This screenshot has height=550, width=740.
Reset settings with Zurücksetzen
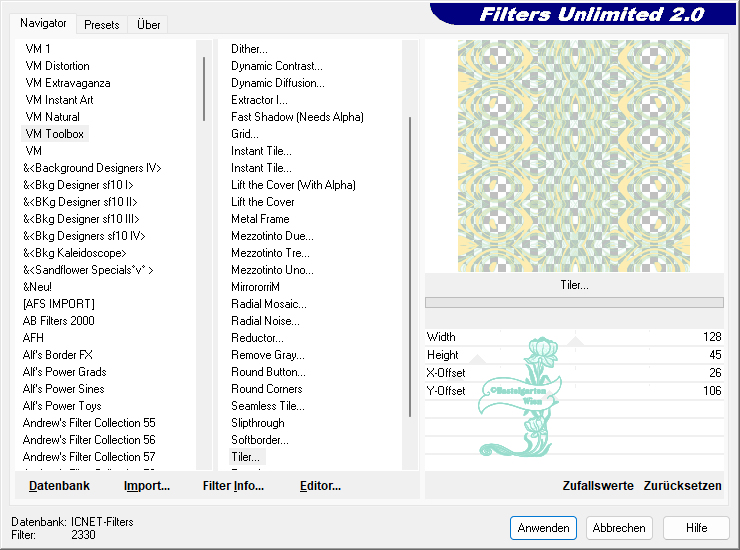tap(682, 485)
